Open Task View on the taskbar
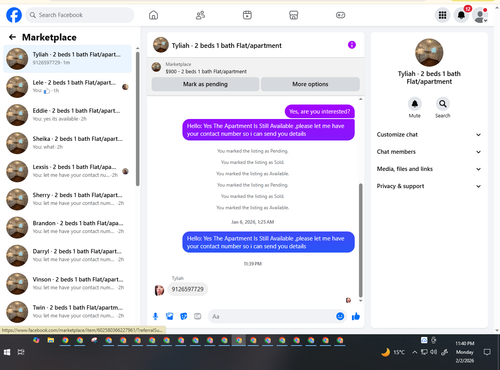This screenshot has height=370, width=500. pyautogui.click(x=21, y=352)
